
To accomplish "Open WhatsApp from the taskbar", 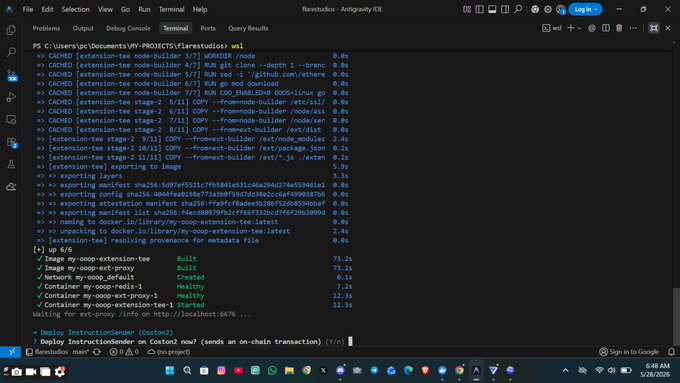I will pyautogui.click(x=272, y=370).
